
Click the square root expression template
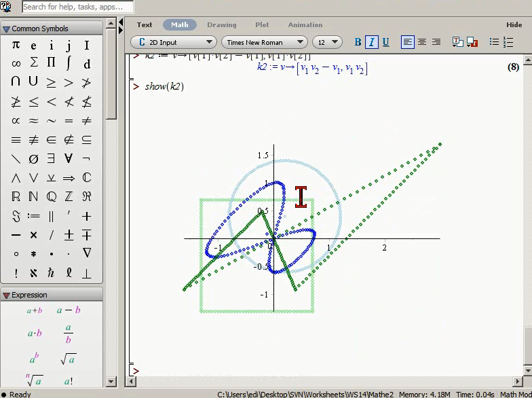(68, 359)
